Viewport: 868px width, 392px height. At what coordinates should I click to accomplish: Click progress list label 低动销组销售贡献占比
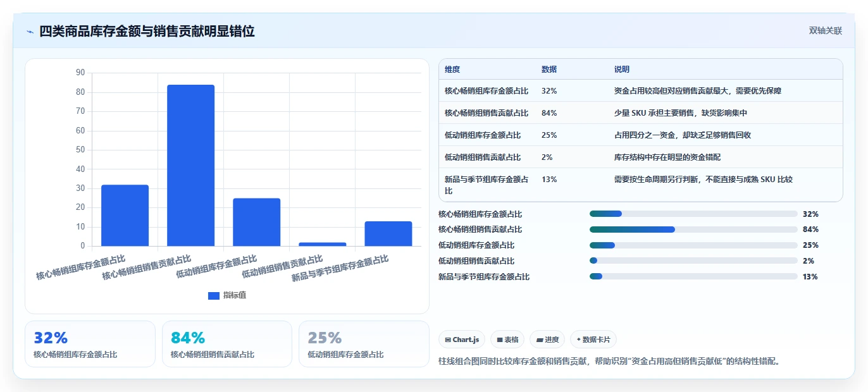coord(476,260)
